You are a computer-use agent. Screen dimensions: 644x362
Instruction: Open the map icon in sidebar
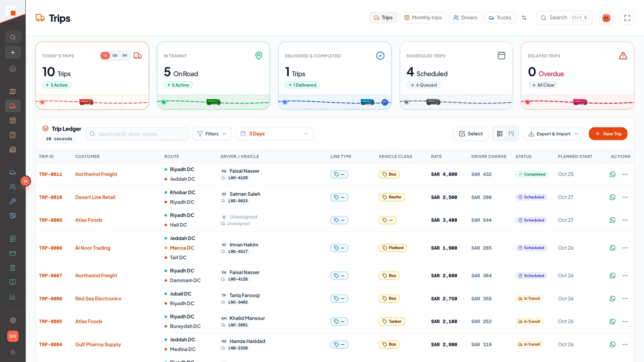coord(13,92)
